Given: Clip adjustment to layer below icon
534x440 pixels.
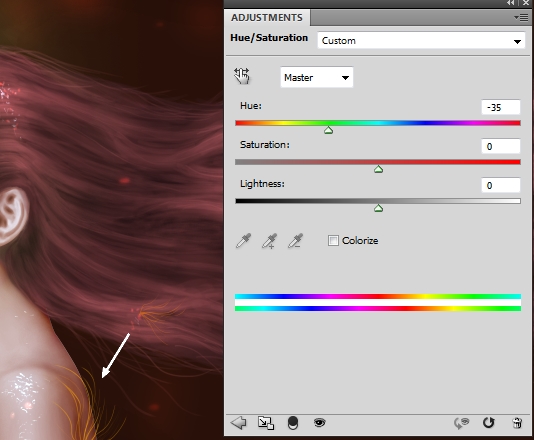Looking at the screenshot, I should [x=293, y=423].
